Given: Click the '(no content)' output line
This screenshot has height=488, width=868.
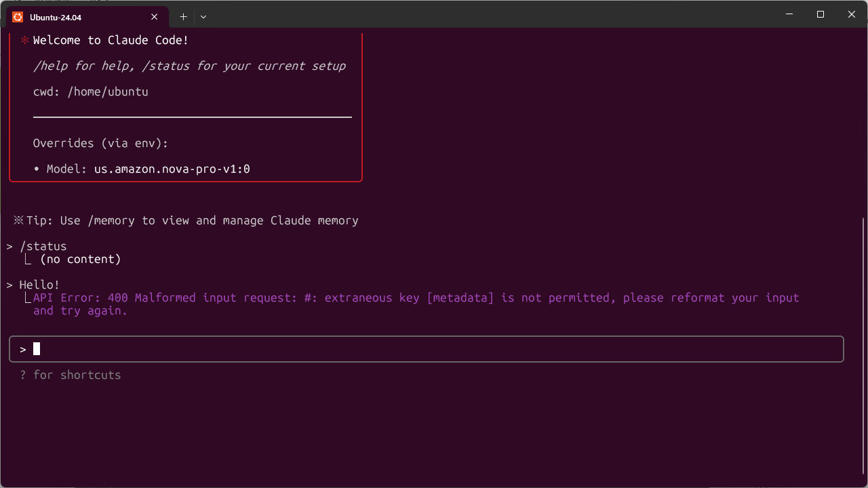Looking at the screenshot, I should (80, 259).
